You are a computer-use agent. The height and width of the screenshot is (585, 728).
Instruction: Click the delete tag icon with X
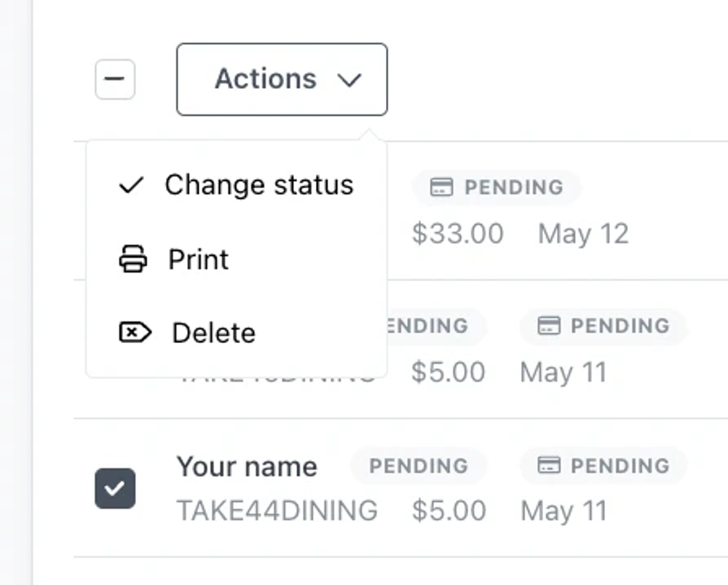(x=135, y=332)
